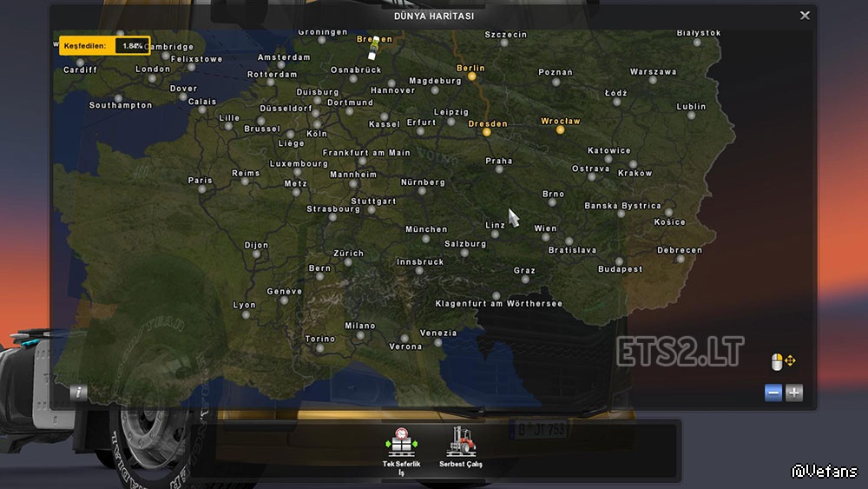
Task: Click the Wien city label
Action: click(546, 228)
